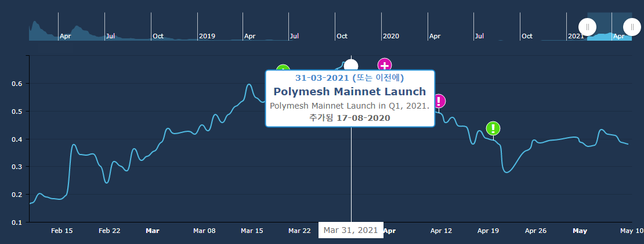644x244 pixels.
Task: Click the 0.5 y-axis value
Action: [x=16, y=112]
